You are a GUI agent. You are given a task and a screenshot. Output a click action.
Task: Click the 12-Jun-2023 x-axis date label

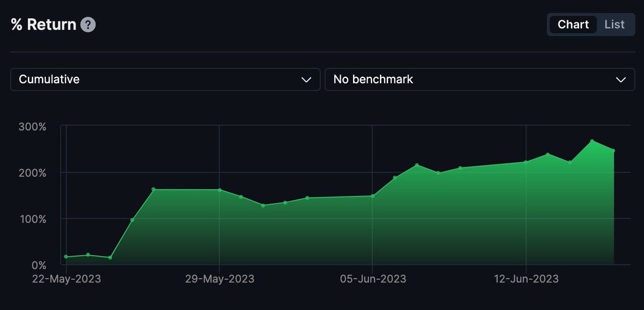point(526,279)
